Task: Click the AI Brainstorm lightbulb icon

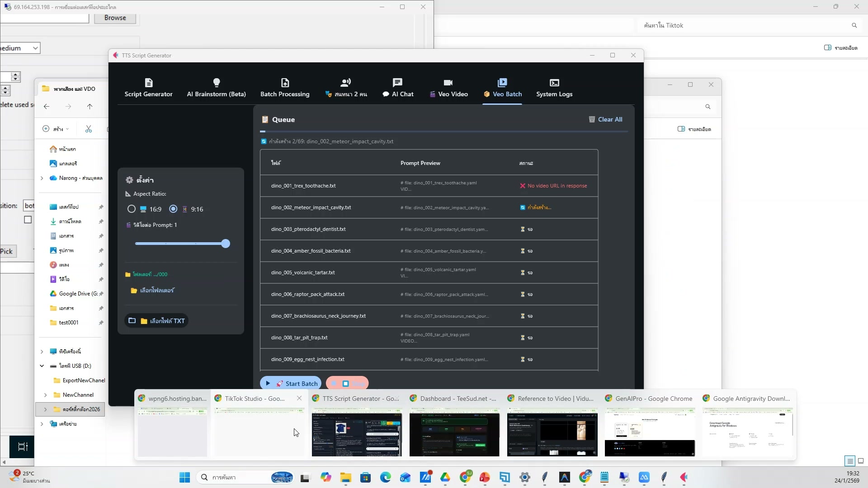Action: click(216, 83)
